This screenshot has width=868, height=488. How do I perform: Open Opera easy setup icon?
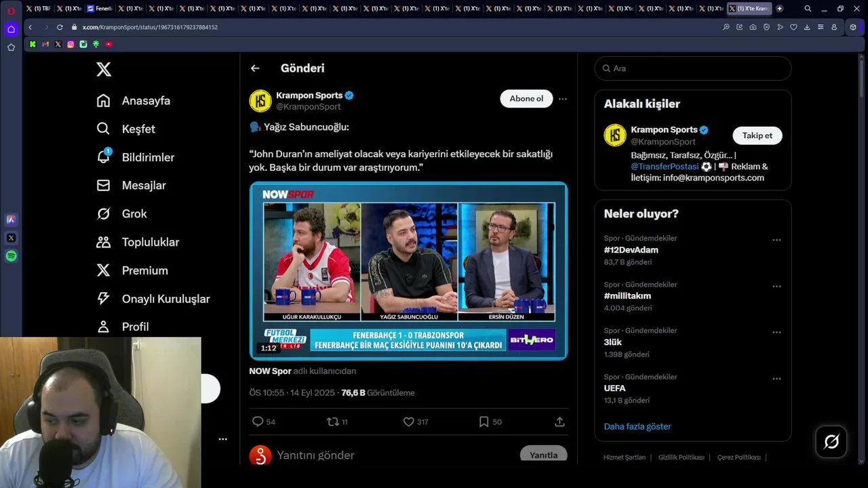pos(821,27)
